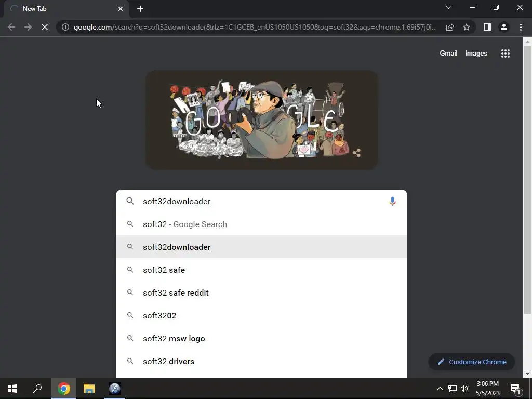Open a new tab
Viewport: 532px width, 399px height.
click(140, 9)
